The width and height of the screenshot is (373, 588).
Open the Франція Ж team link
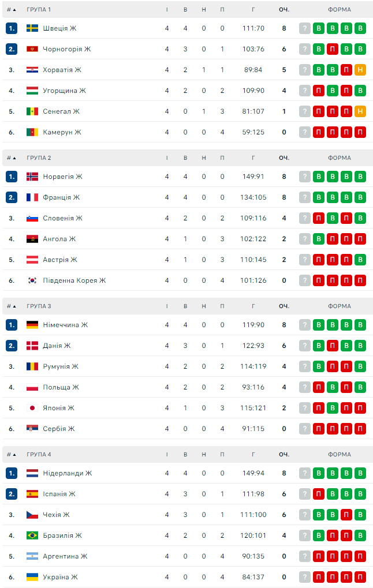point(61,197)
